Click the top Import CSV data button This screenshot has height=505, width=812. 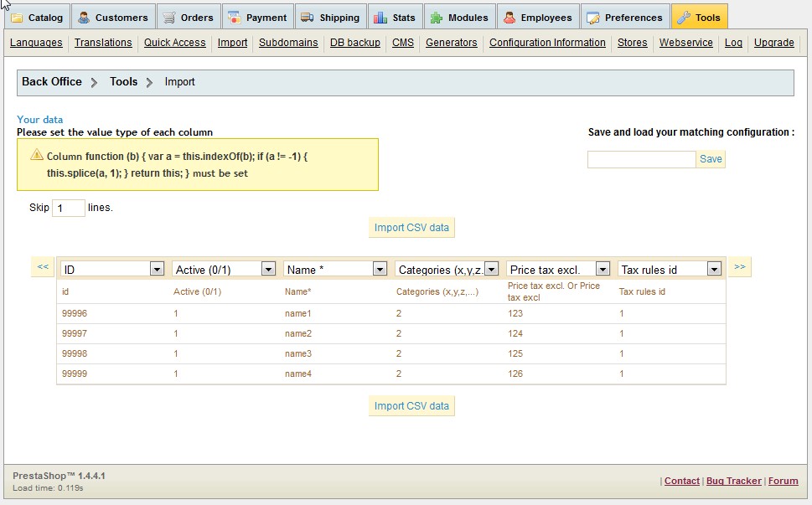coord(411,228)
